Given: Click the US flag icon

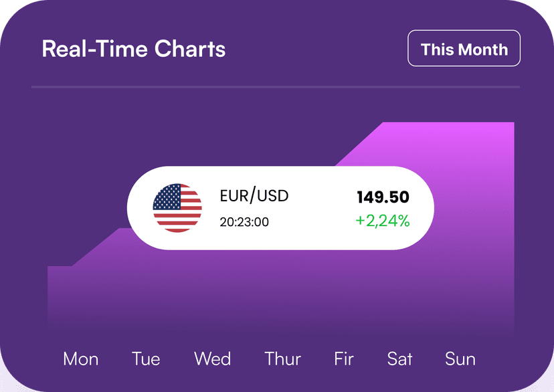Looking at the screenshot, I should tap(177, 207).
